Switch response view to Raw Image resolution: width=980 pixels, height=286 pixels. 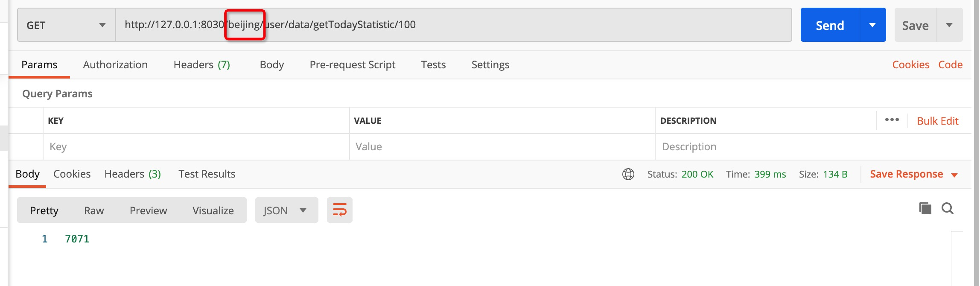(x=94, y=210)
